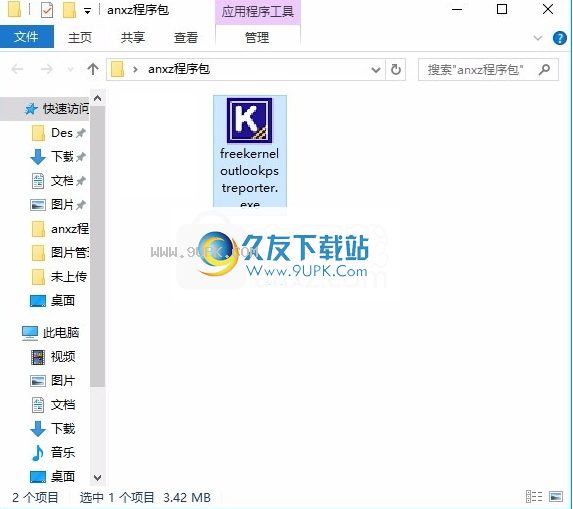This screenshot has width=573, height=509.
Task: Click the forward navigation arrow
Action: point(46,69)
